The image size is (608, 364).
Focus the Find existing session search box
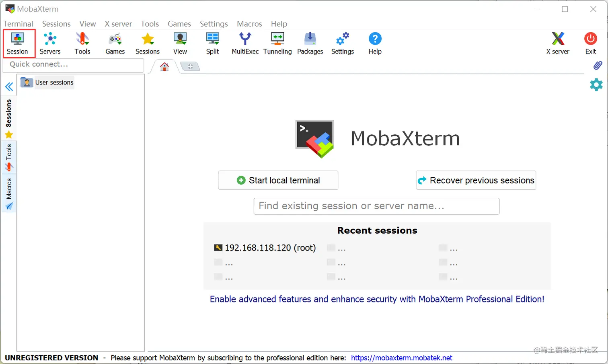coord(376,206)
